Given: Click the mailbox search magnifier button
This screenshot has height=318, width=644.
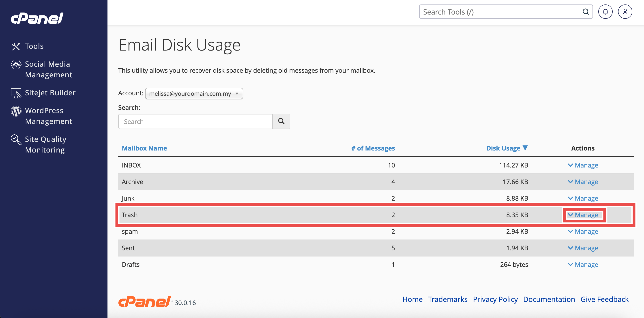Looking at the screenshot, I should point(281,121).
